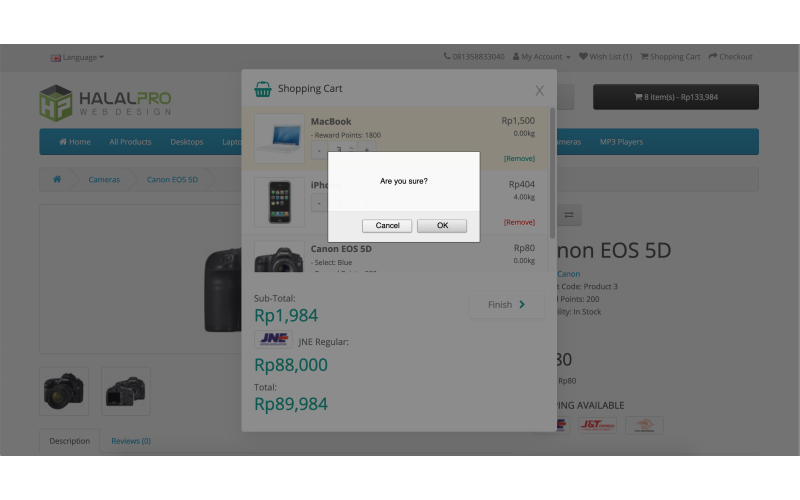Close the Shopping Cart popup
This screenshot has width=800, height=500.
(539, 91)
